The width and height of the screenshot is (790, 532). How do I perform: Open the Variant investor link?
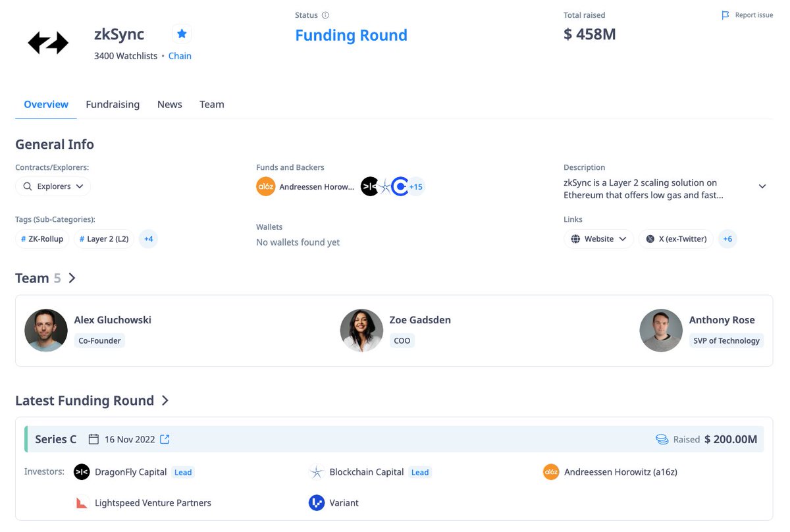coord(344,503)
